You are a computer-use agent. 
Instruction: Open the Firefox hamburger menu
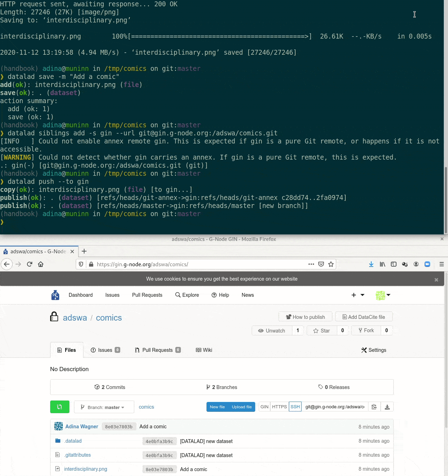coord(441,264)
